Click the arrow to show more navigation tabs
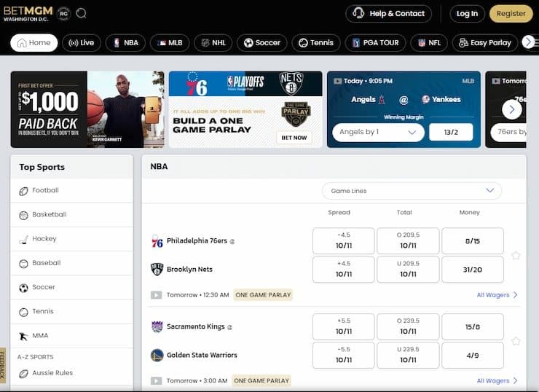Screen dimensions: 539x392 [x=528, y=42]
